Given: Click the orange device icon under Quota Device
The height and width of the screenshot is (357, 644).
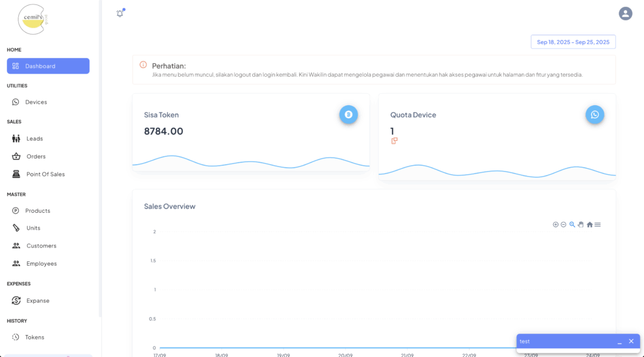Looking at the screenshot, I should click(394, 141).
